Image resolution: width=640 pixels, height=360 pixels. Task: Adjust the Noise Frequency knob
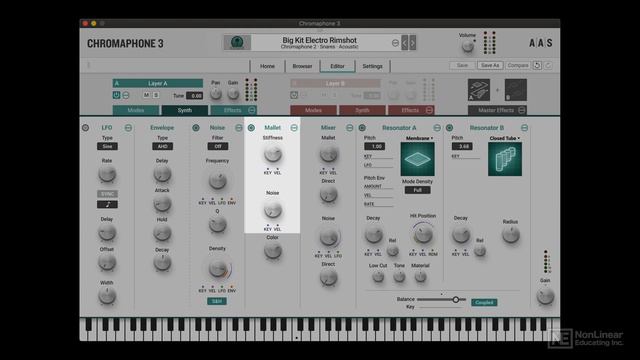pyautogui.click(x=217, y=180)
